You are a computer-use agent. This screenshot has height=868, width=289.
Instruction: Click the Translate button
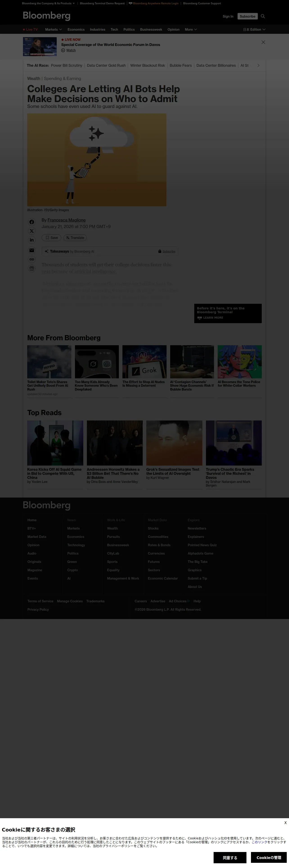coord(75,238)
